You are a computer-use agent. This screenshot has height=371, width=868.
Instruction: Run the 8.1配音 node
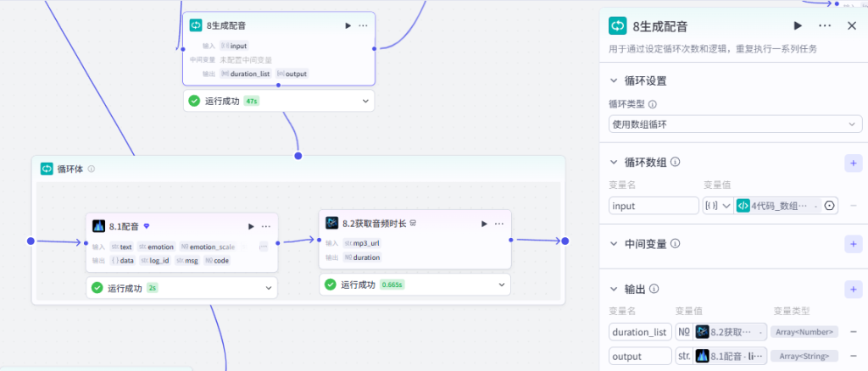point(251,226)
